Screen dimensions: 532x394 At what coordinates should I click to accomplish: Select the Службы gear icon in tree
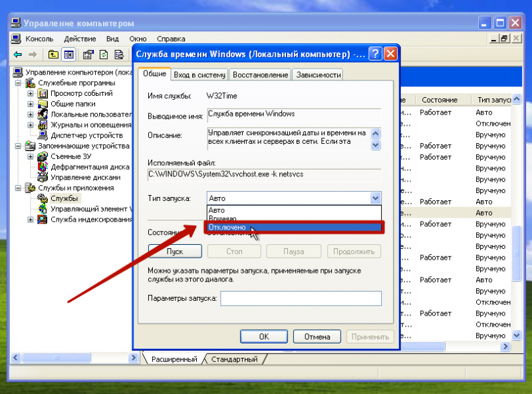pyautogui.click(x=43, y=198)
